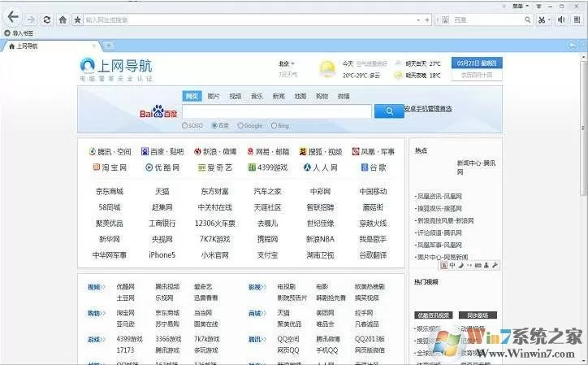Viewport: 588px width, 365px height.
Task: Open the 菜单 menu dropdown
Action: (521, 6)
